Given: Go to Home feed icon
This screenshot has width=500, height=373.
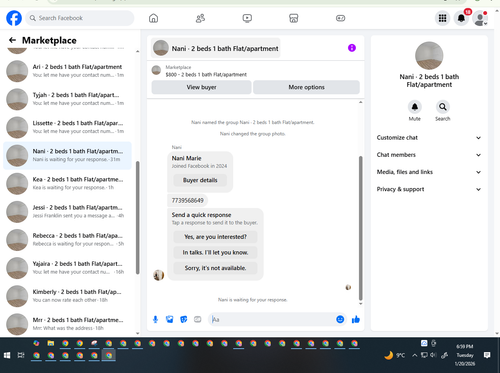Looking at the screenshot, I should pyautogui.click(x=153, y=18).
